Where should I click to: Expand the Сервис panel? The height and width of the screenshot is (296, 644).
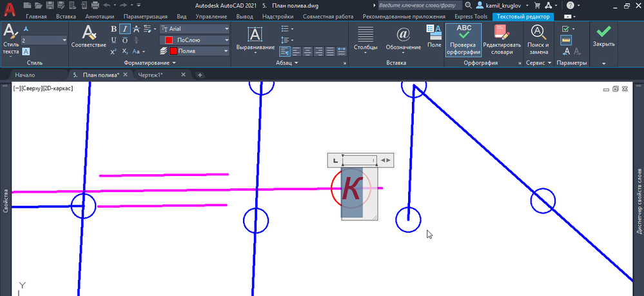pyautogui.click(x=540, y=63)
